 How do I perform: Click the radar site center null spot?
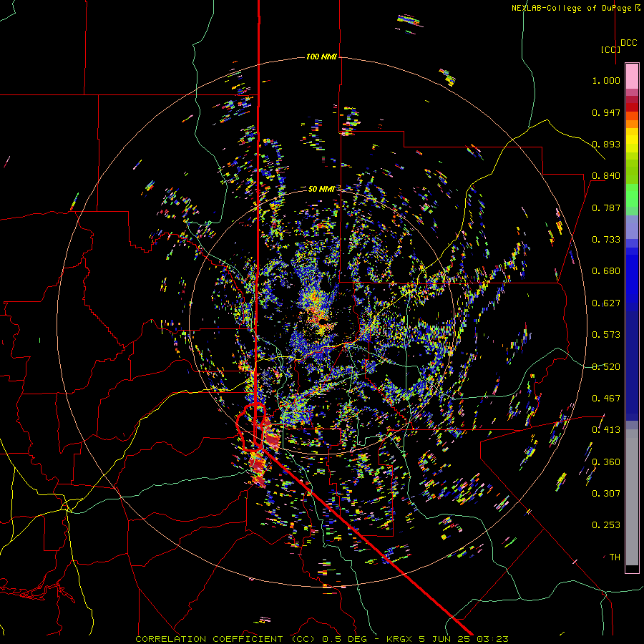pyautogui.click(x=323, y=321)
